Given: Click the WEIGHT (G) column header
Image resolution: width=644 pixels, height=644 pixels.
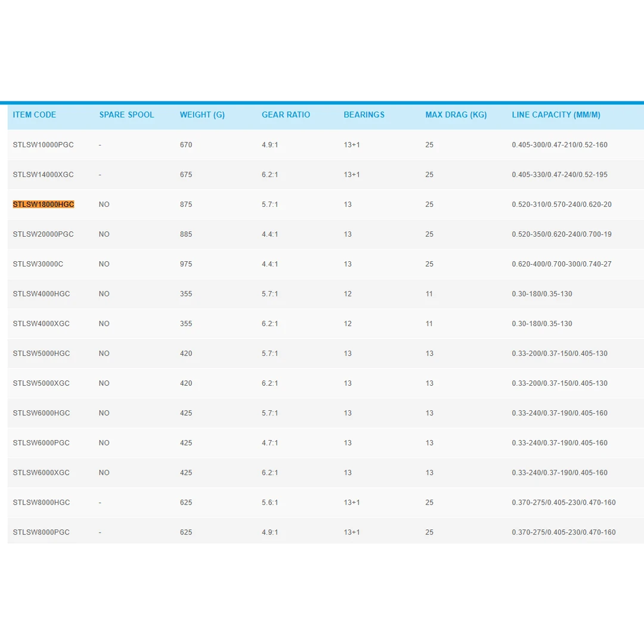Looking at the screenshot, I should [x=202, y=114].
